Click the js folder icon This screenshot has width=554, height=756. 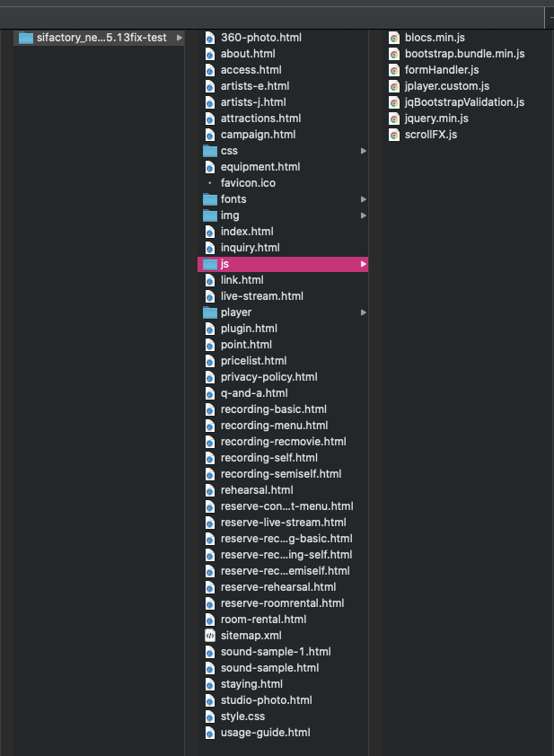[x=210, y=264]
